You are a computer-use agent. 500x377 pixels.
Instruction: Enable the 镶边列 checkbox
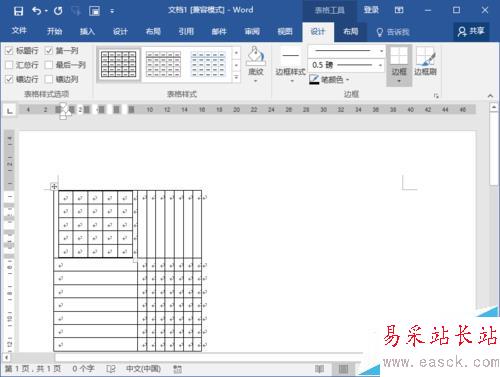[x=49, y=79]
